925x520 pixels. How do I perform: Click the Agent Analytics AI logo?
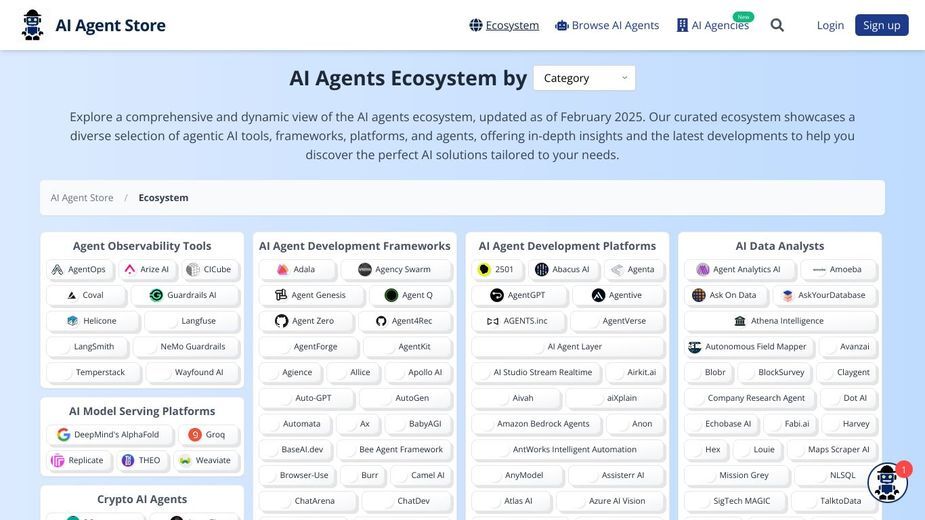pyautogui.click(x=703, y=270)
